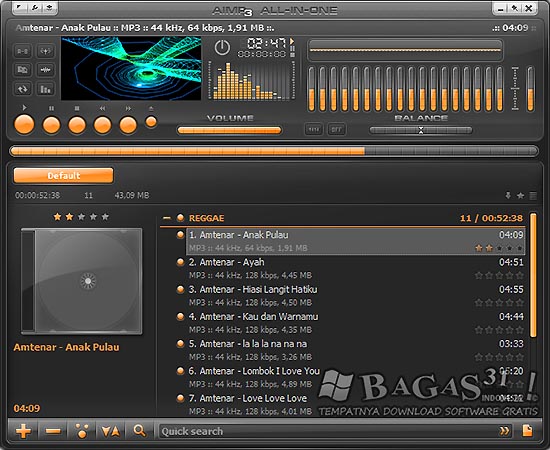Adjust the preamp slider right of the scale
The width and height of the screenshot is (550, 450).
click(x=530, y=89)
